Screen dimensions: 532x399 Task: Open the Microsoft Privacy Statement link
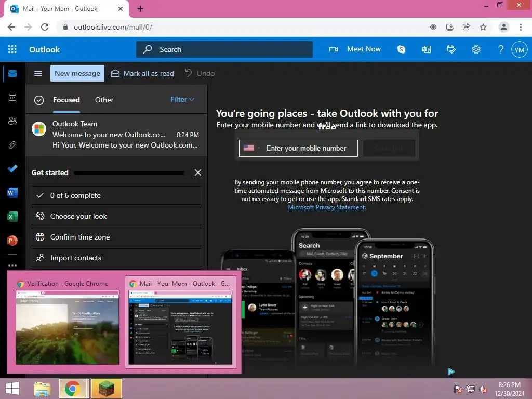pos(327,207)
